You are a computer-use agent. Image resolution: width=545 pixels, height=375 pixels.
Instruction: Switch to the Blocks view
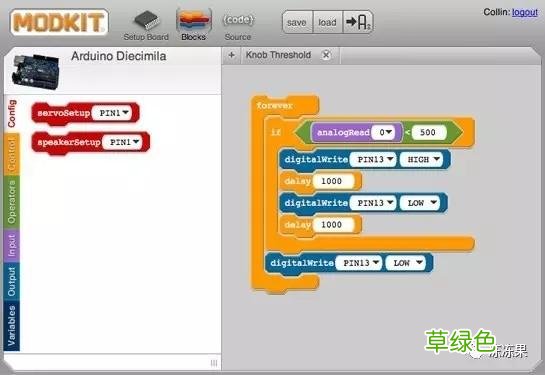tap(194, 25)
